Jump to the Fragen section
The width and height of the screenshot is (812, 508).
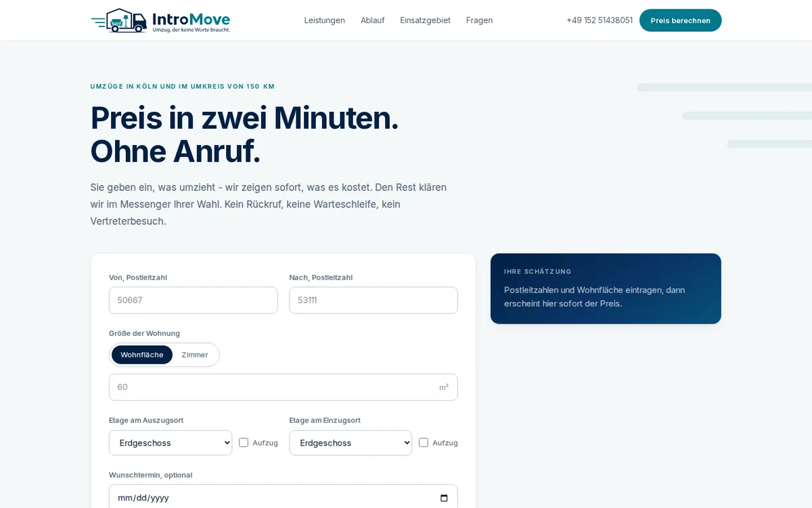pyautogui.click(x=480, y=20)
